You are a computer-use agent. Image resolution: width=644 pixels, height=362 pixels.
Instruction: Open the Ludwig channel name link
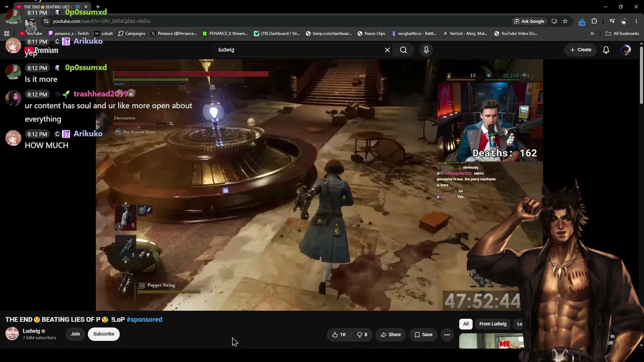31,331
